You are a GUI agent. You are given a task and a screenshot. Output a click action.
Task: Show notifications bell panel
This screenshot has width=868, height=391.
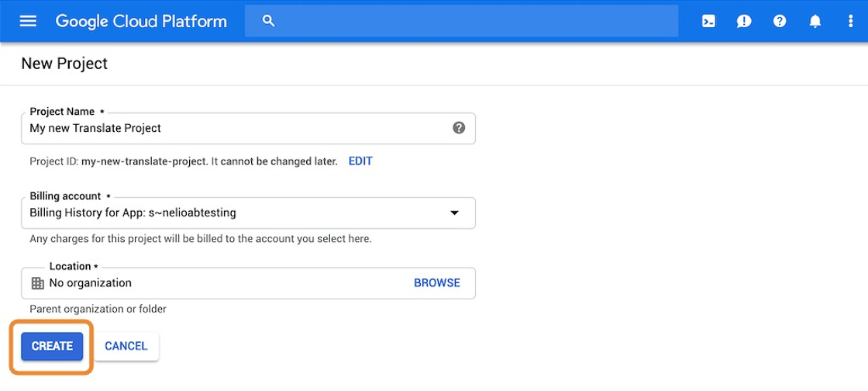click(815, 21)
